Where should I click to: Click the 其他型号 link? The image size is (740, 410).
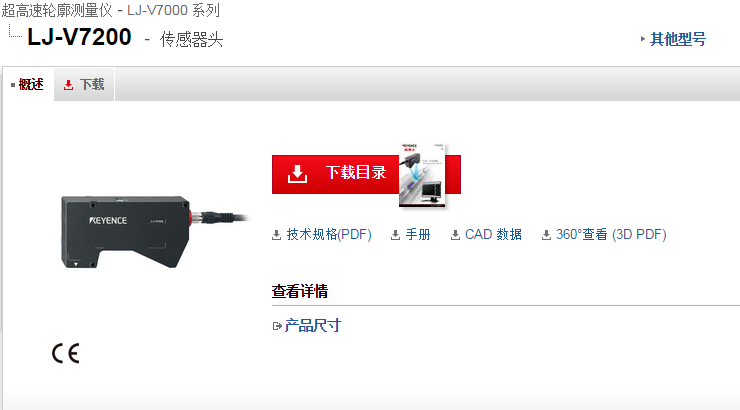(x=678, y=39)
